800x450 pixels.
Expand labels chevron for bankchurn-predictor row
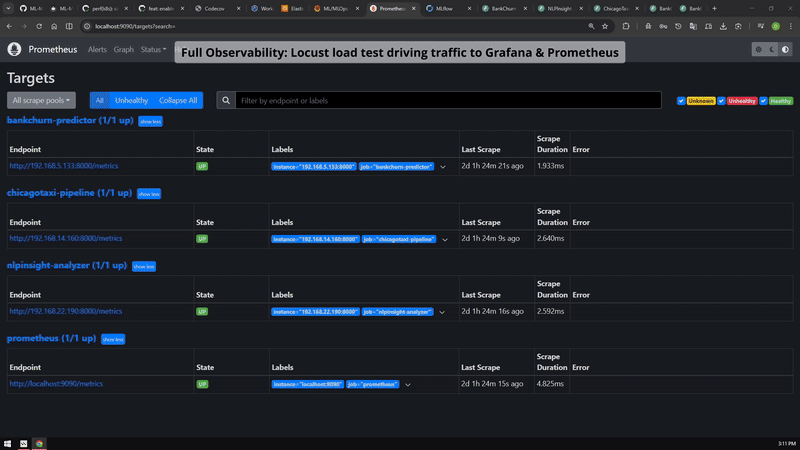443,167
